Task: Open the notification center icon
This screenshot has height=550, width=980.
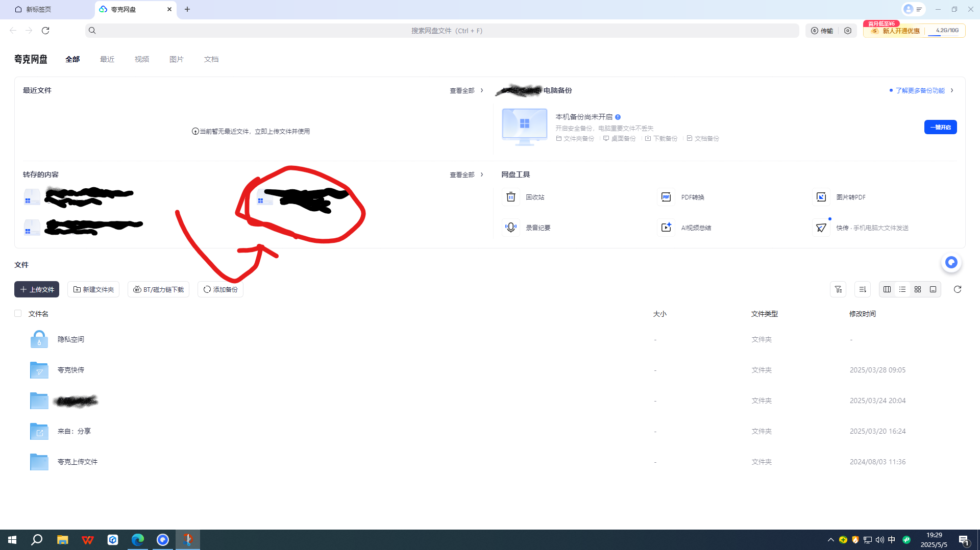Action: 964,540
